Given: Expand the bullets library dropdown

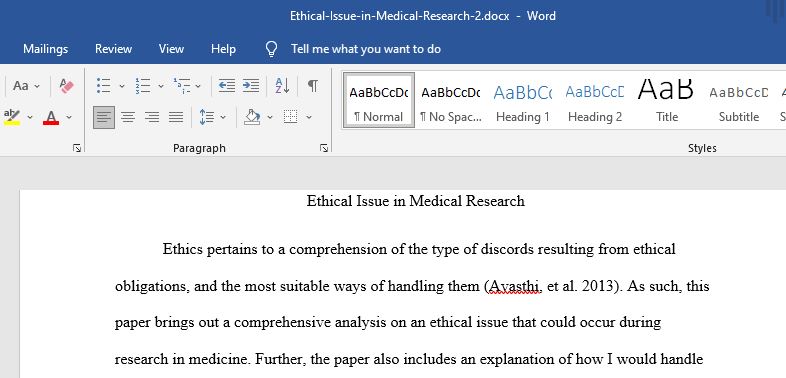Looking at the screenshot, I should pos(122,86).
